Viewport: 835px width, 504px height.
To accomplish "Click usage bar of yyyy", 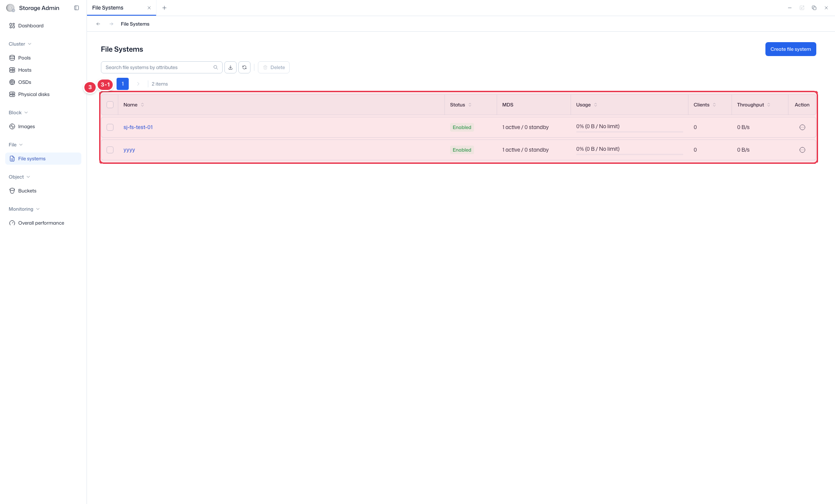I will pos(629,154).
